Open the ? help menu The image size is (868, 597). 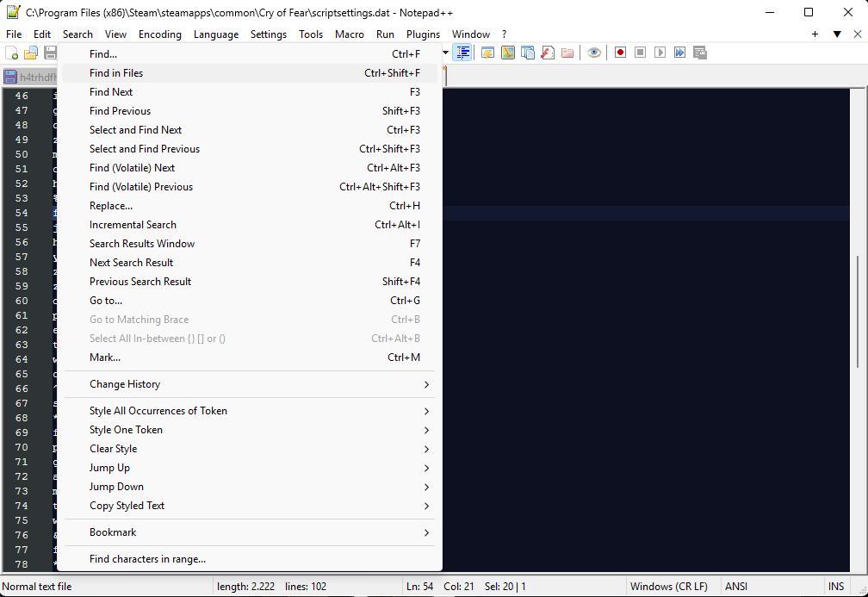click(x=505, y=34)
